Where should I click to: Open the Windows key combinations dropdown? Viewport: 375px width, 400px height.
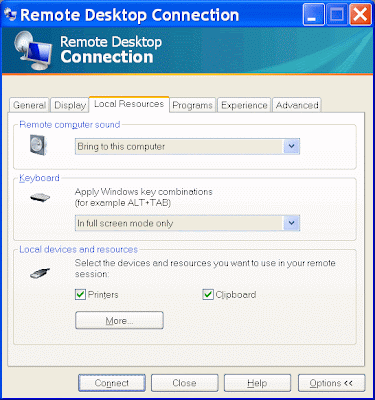pos(187,223)
